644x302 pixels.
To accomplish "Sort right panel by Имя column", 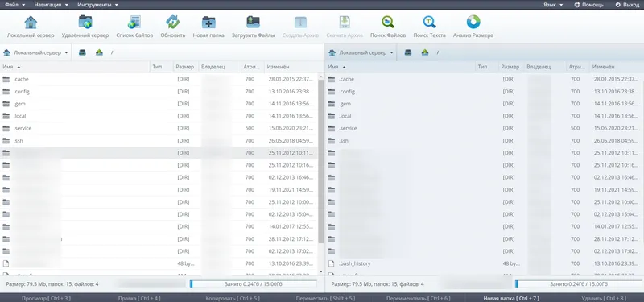I will click(400, 67).
